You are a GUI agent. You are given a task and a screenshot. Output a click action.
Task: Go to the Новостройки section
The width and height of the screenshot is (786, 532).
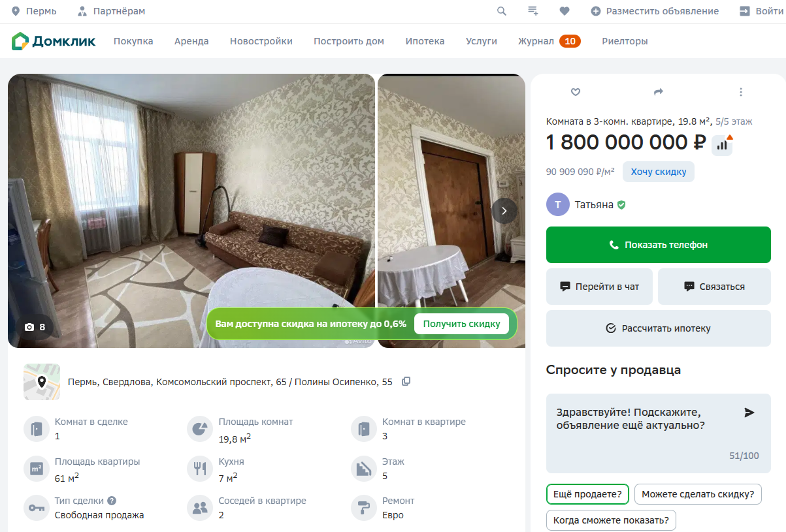coord(261,41)
